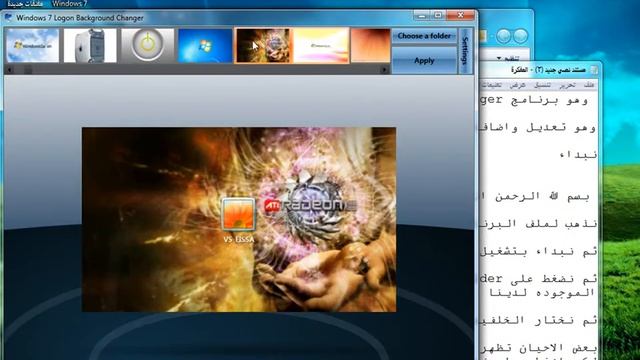Image resolution: width=640 pixels, height=360 pixels.
Task: Click the thumbnail strip scrollbar handle
Action: (x=28, y=70)
